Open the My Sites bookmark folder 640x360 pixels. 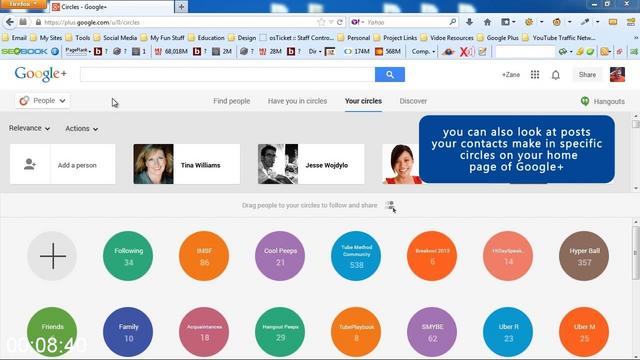[46, 38]
